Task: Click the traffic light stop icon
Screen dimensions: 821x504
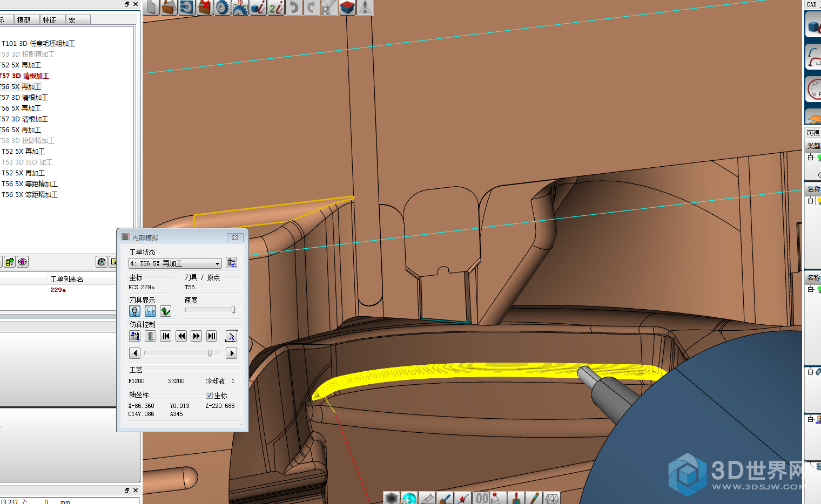Action: 151,336
